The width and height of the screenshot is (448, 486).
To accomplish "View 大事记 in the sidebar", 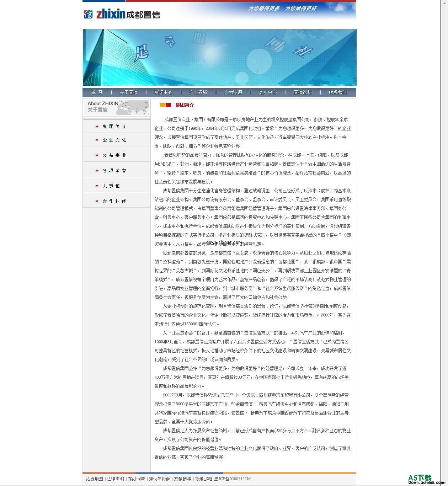I will 111,186.
